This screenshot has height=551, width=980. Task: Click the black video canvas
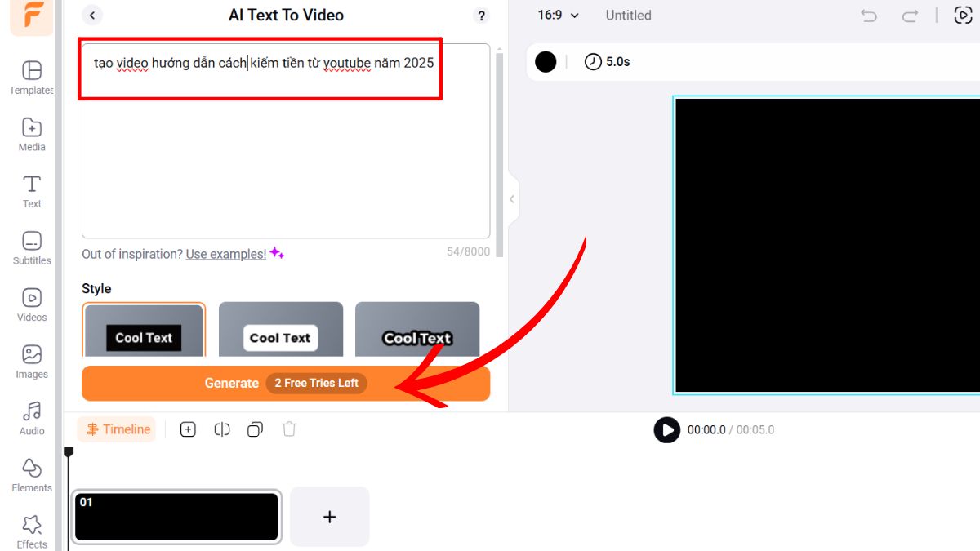(826, 245)
